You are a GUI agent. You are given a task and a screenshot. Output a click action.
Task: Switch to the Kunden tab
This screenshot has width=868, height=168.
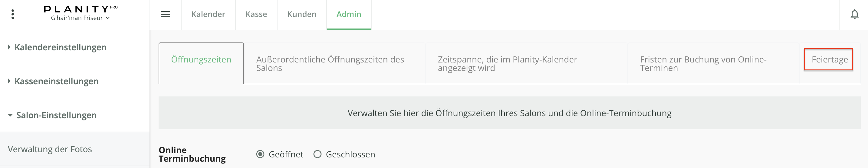coord(301,14)
